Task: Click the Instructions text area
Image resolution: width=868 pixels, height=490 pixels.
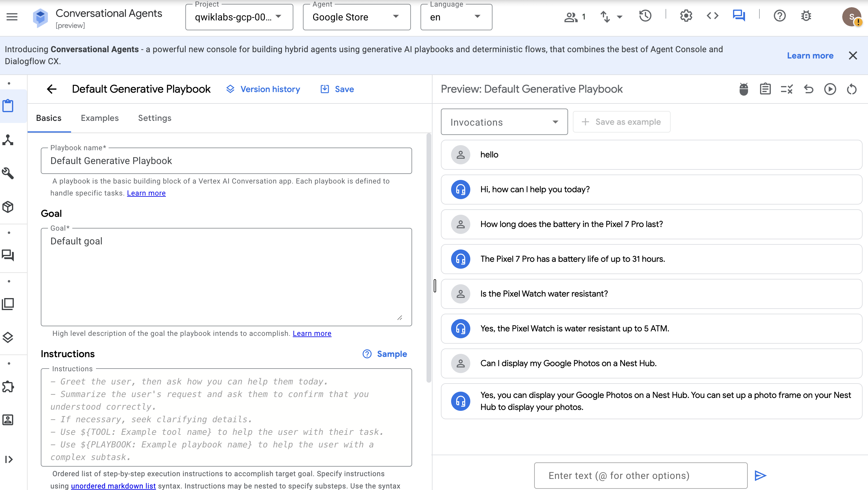Action: pos(226,417)
